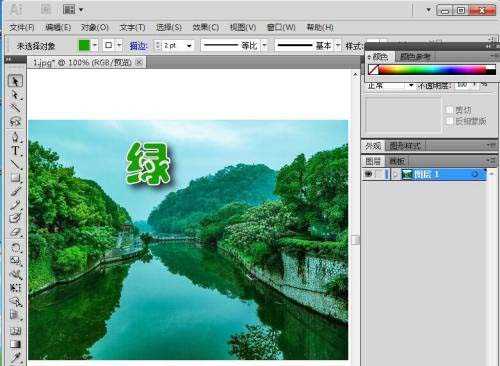500x366 pixels.
Task: Switch to the 颜色参考 panel tab
Action: pyautogui.click(x=415, y=56)
